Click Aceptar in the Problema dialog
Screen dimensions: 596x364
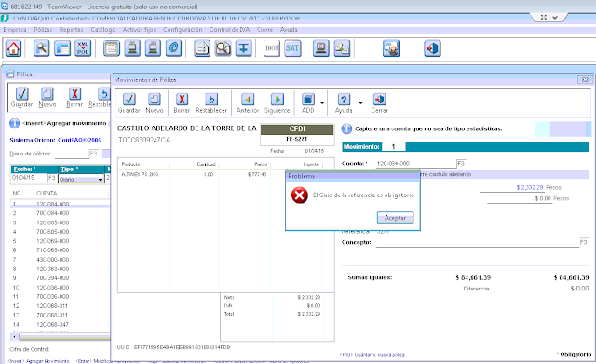coord(395,218)
